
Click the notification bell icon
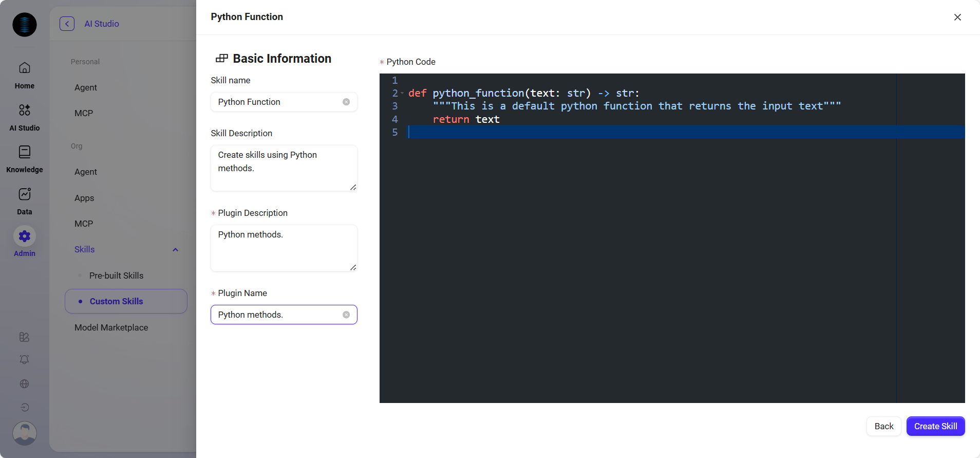click(x=24, y=360)
